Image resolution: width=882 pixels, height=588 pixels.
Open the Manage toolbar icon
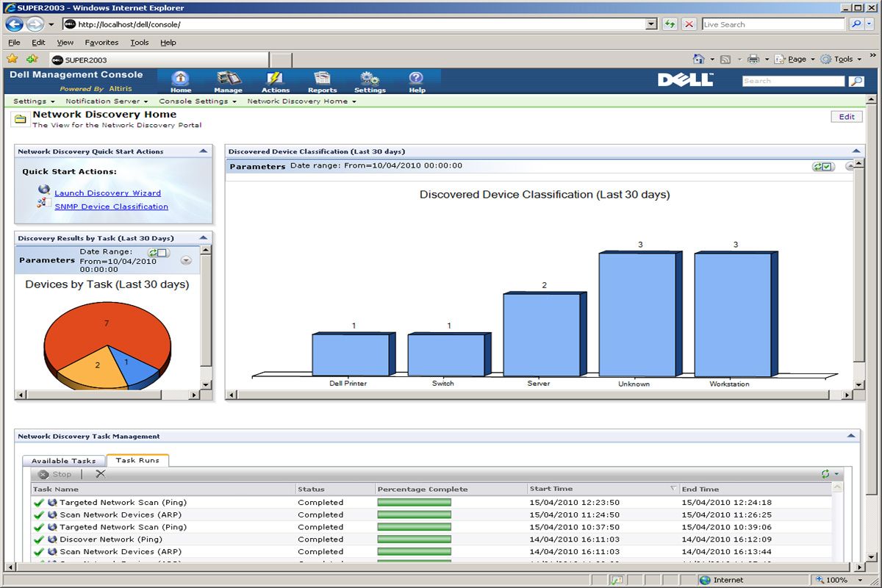(x=228, y=82)
